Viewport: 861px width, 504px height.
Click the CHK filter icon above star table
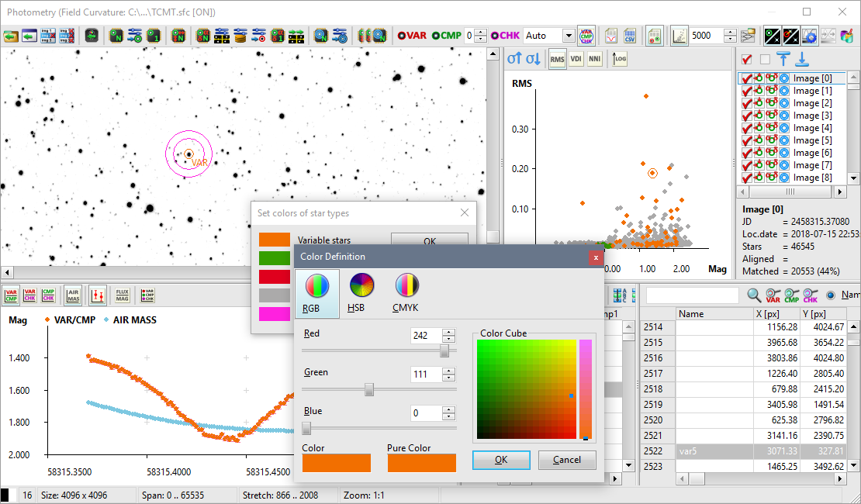click(811, 295)
